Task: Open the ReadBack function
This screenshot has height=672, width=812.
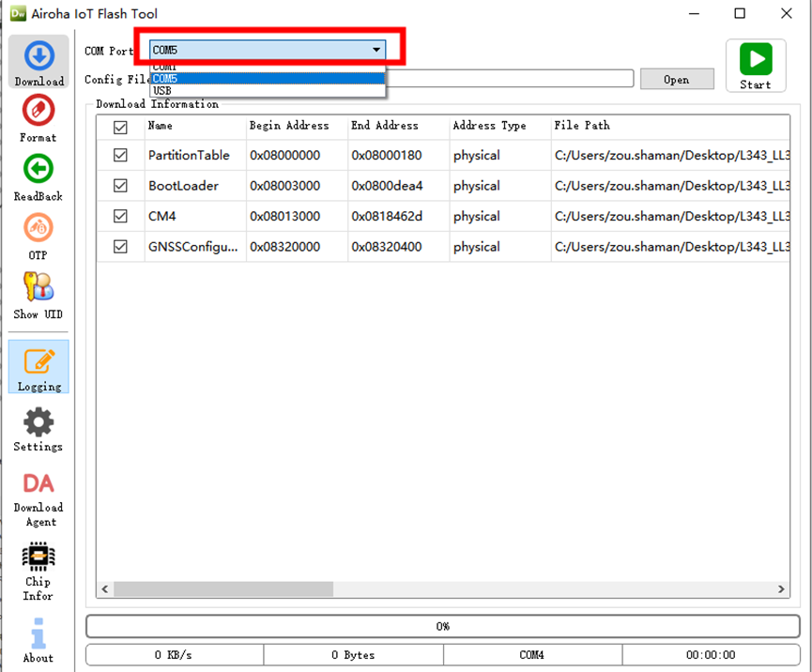Action: tap(38, 176)
